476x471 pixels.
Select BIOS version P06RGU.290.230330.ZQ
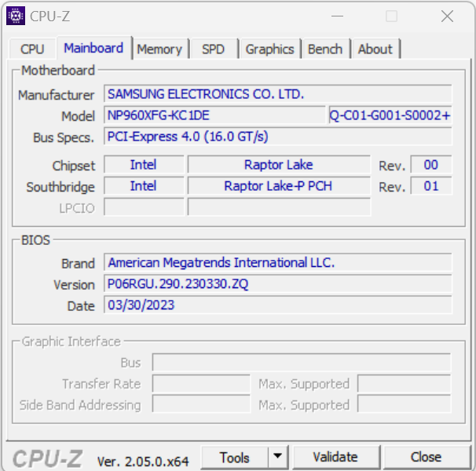click(278, 283)
